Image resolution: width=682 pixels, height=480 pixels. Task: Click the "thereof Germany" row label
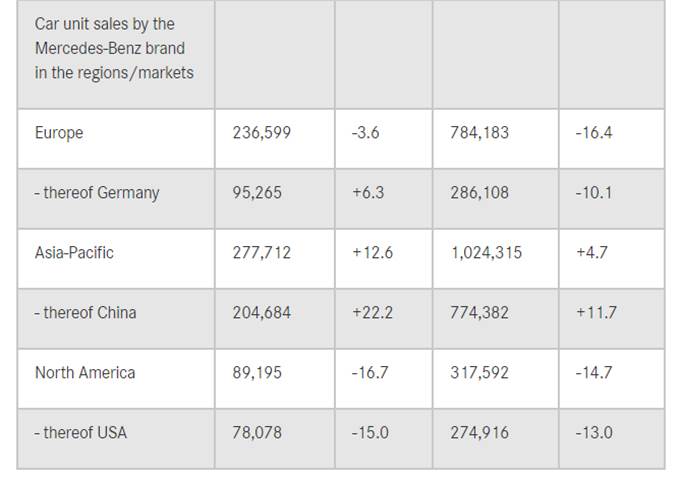[96, 193]
